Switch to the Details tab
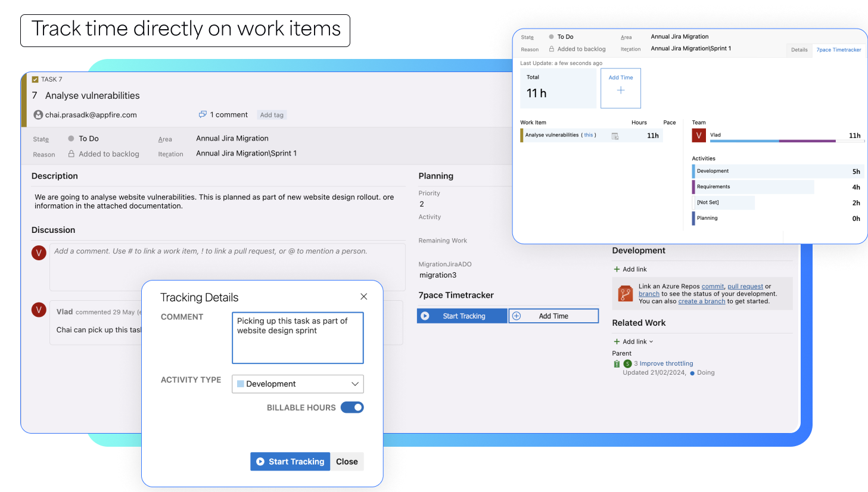This screenshot has width=868, height=492. tap(799, 50)
